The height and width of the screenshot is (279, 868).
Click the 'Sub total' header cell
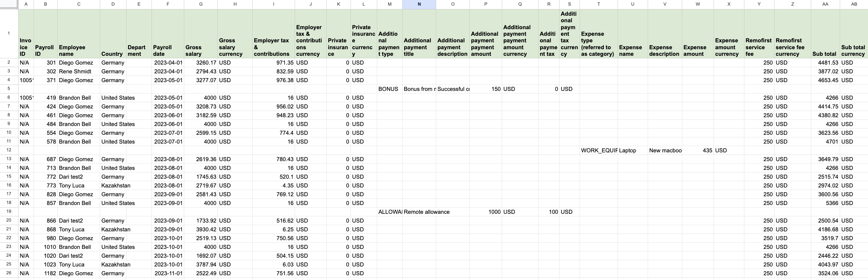point(825,34)
